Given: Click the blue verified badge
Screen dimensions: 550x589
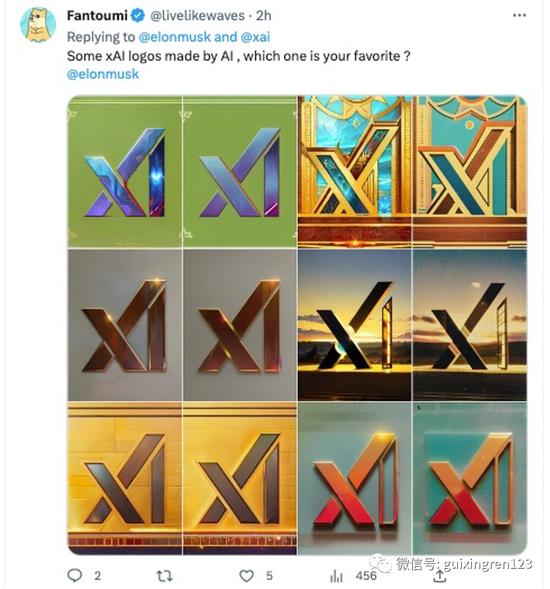Looking at the screenshot, I should pyautogui.click(x=138, y=16).
